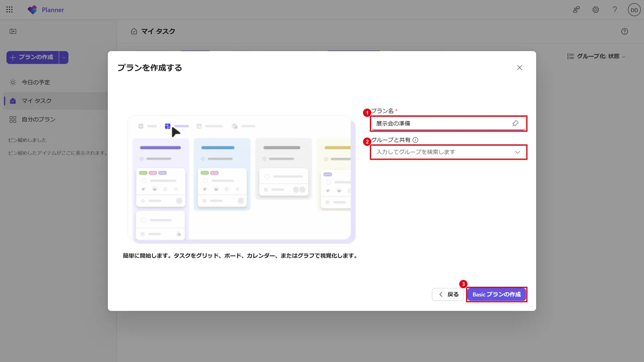
Task: Open settings gear icon
Action: [x=596, y=10]
